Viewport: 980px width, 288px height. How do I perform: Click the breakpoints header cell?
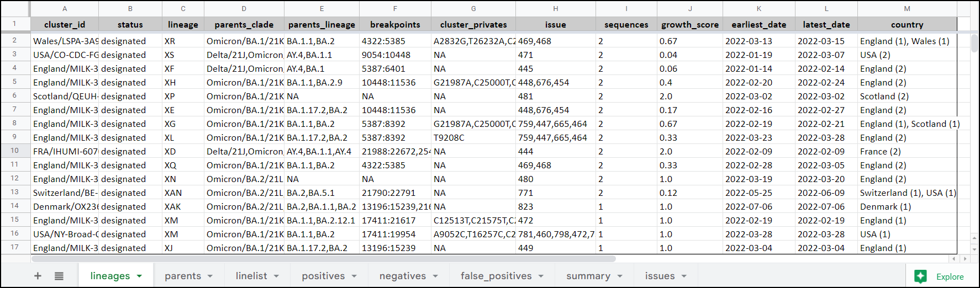[x=395, y=24]
